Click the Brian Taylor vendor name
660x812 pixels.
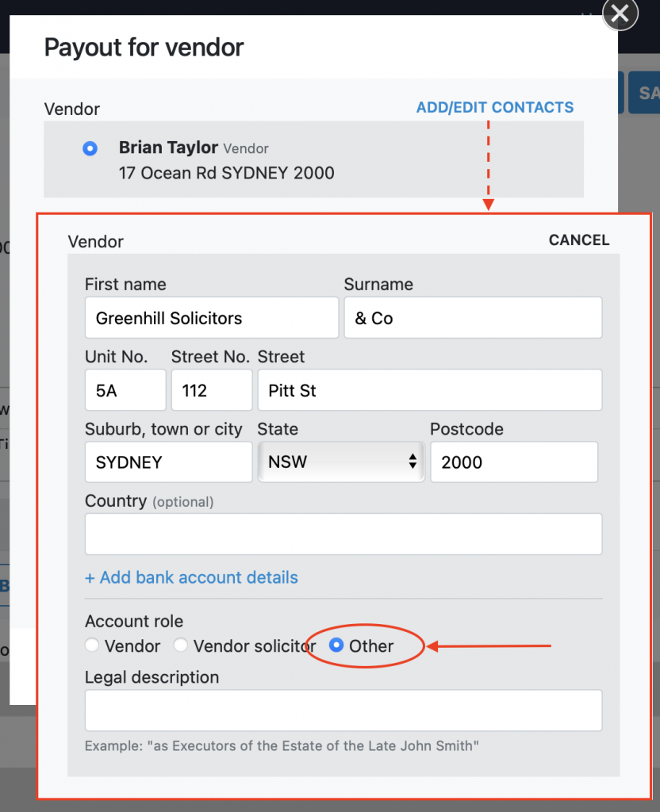click(168, 147)
